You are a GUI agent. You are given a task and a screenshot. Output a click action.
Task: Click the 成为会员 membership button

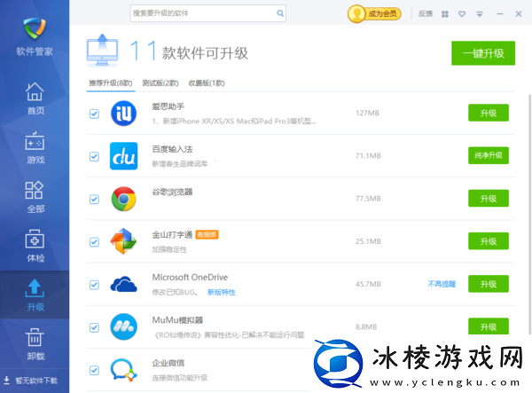pos(374,14)
